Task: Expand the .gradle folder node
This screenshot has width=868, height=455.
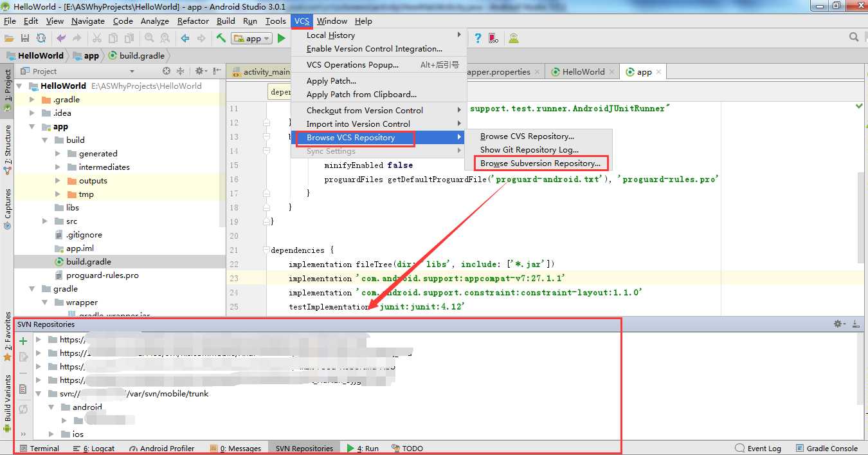Action: click(x=32, y=100)
